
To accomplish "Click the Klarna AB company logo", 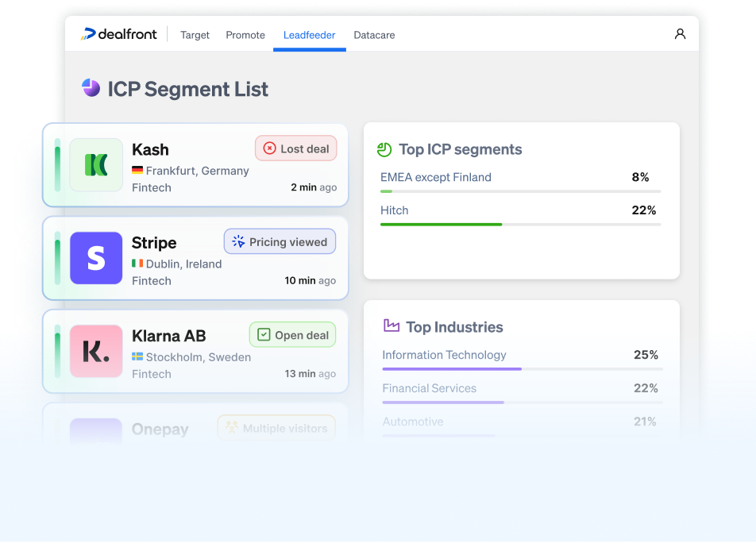I will coord(96,351).
